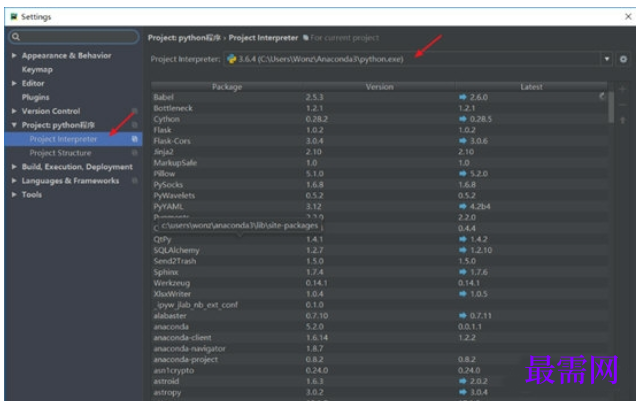Expand the Languages & Frameworks section
The height and width of the screenshot is (401, 637).
[14, 181]
